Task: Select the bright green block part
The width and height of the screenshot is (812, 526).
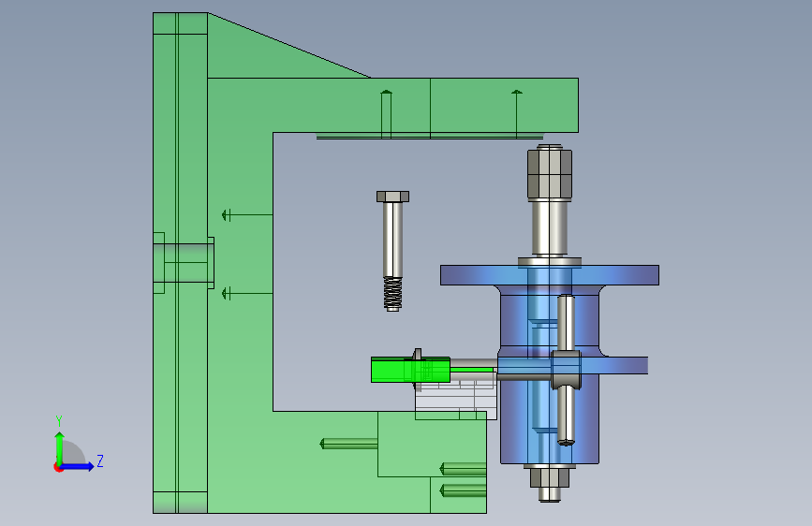Action: (x=409, y=370)
